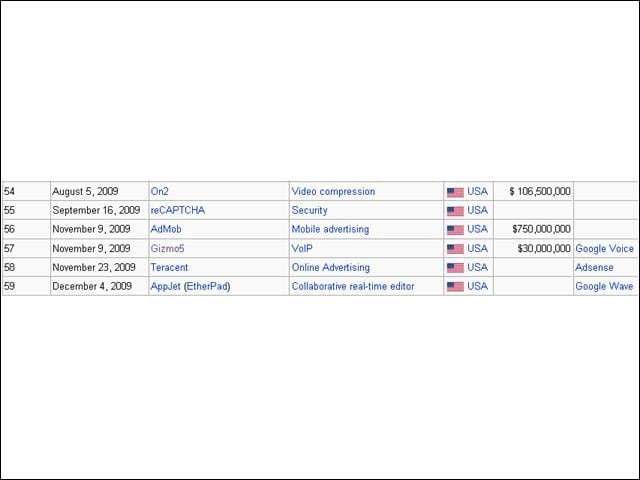The height and width of the screenshot is (480, 640).
Task: Select the value $ 106,500,000
Action: point(540,191)
